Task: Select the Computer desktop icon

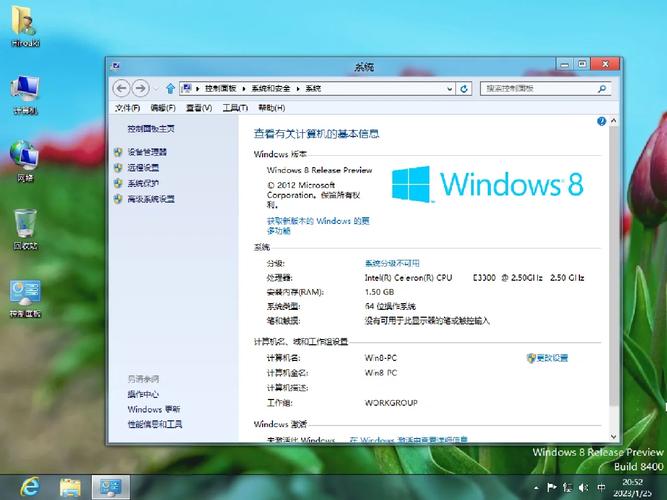Action: point(25,94)
